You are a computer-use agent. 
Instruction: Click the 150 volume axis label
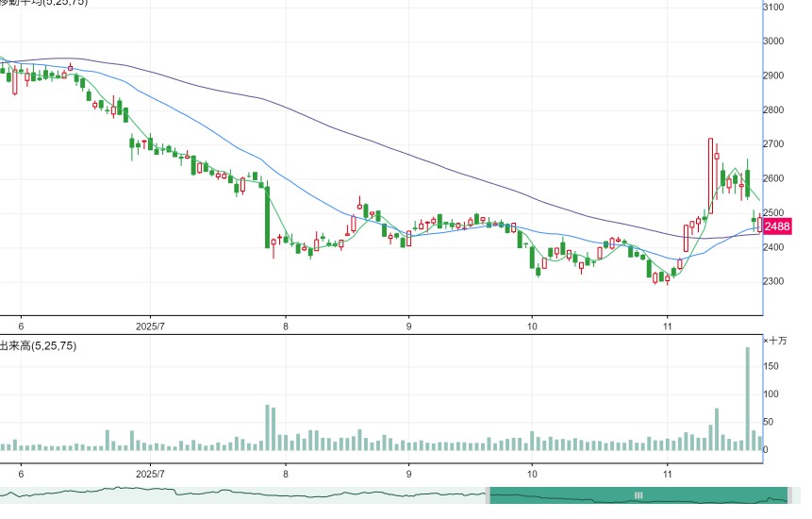[x=771, y=366]
